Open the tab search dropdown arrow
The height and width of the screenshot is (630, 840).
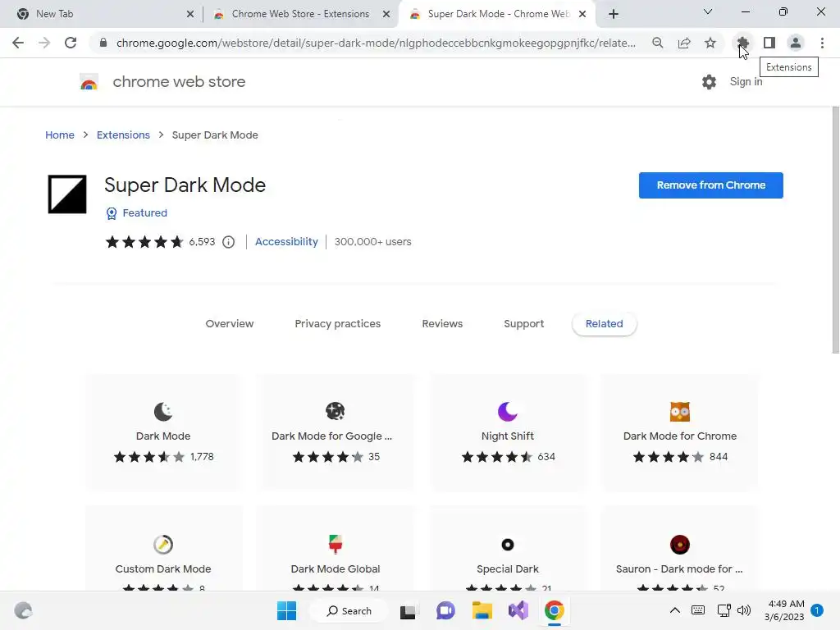coord(708,11)
